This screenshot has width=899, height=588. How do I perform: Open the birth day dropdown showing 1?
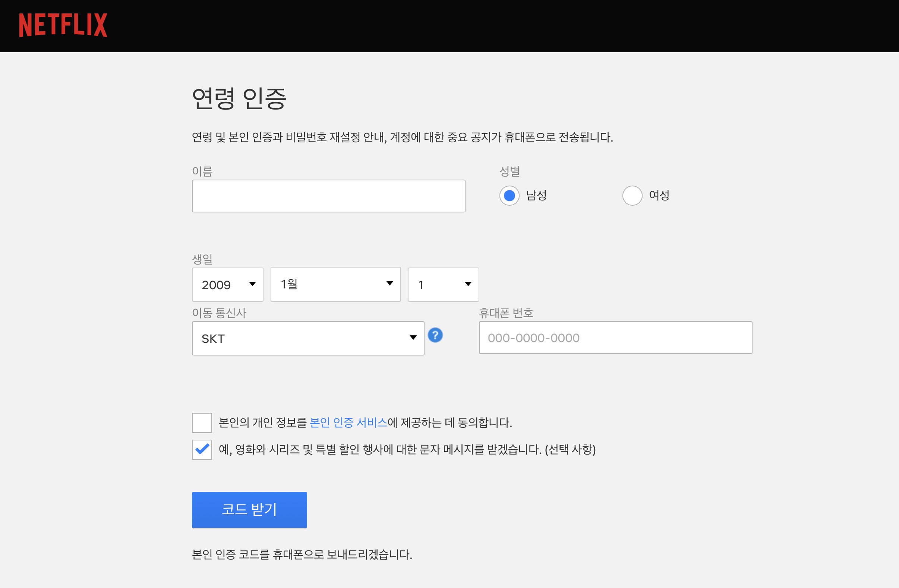[x=443, y=284]
